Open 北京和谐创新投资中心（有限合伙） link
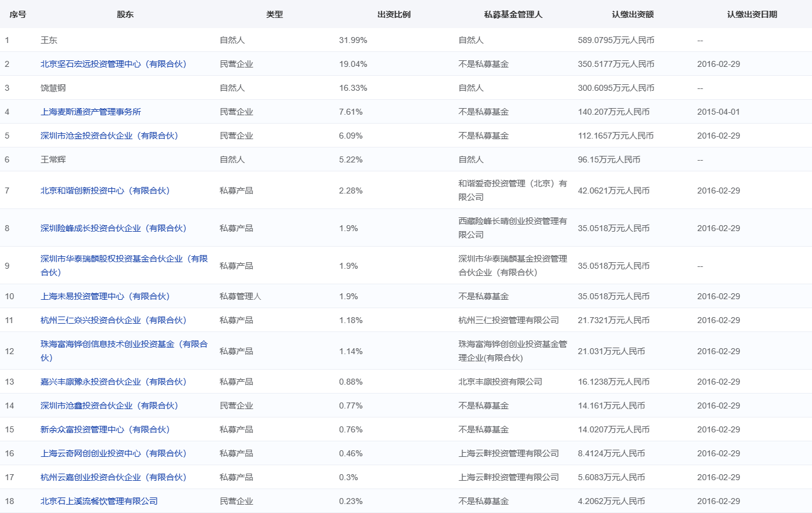Screen dimensions: 812x513 [105, 191]
